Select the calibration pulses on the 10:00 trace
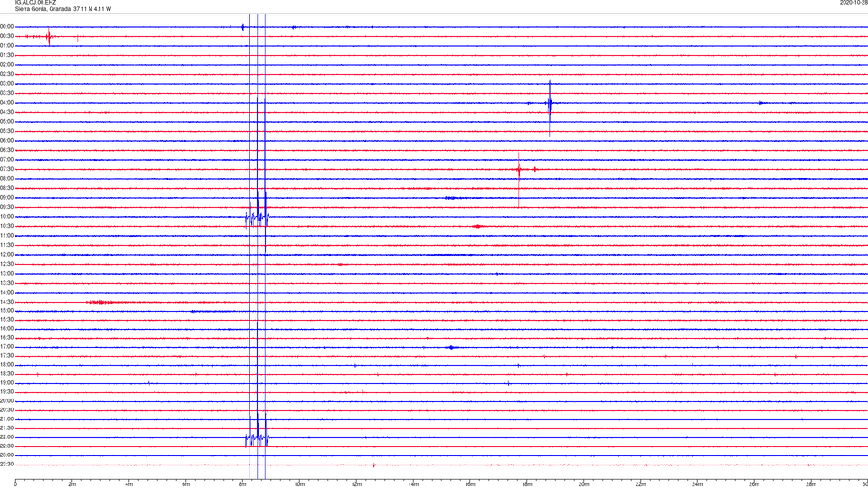 point(257,218)
